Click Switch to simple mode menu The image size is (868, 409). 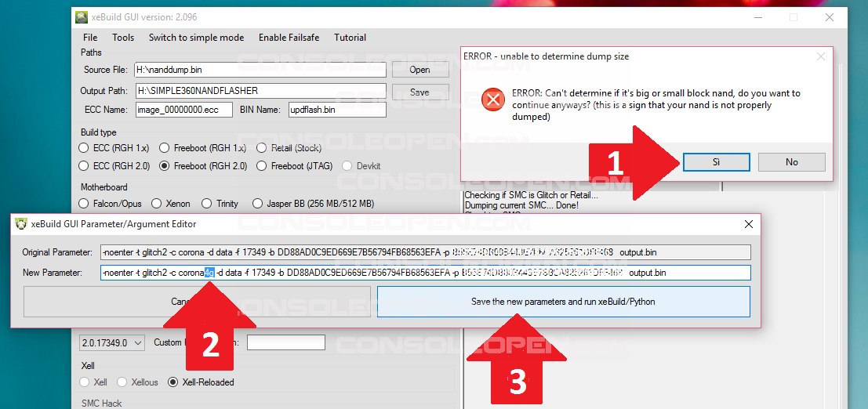(196, 38)
